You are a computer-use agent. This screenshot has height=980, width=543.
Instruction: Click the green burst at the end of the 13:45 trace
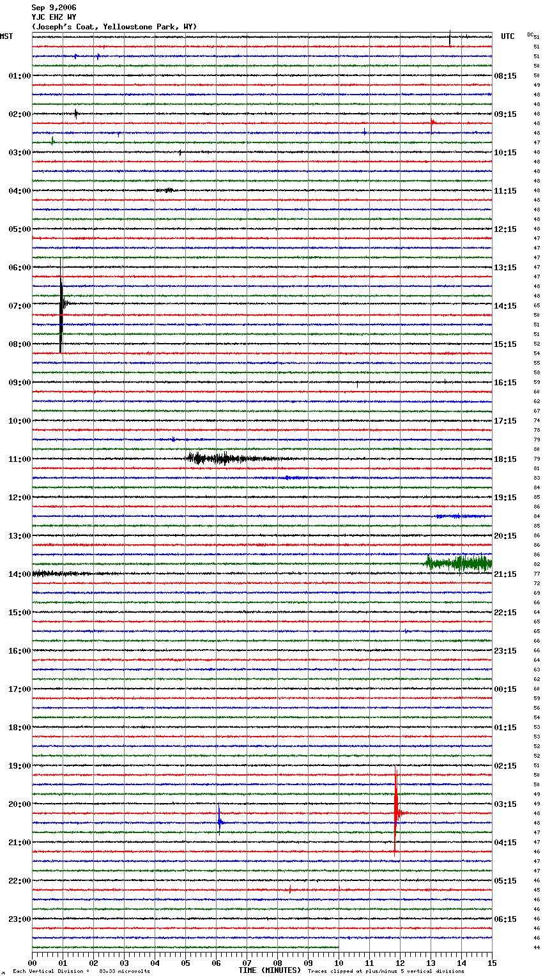pos(459,563)
